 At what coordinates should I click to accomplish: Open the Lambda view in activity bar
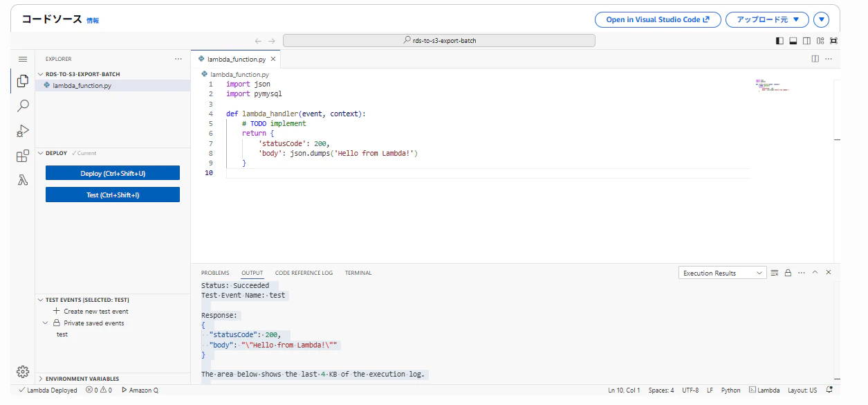click(23, 180)
